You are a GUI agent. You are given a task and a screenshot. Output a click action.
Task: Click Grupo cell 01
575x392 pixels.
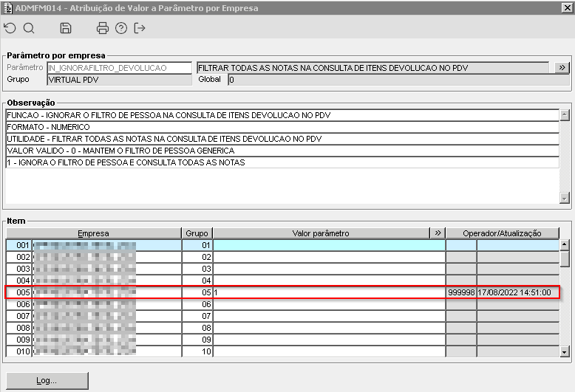(197, 245)
